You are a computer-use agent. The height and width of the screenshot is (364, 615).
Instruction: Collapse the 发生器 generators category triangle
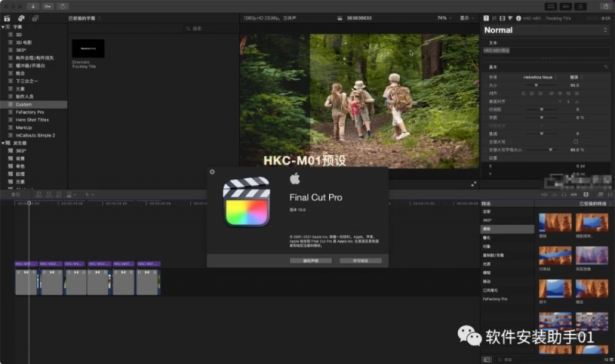click(x=3, y=143)
